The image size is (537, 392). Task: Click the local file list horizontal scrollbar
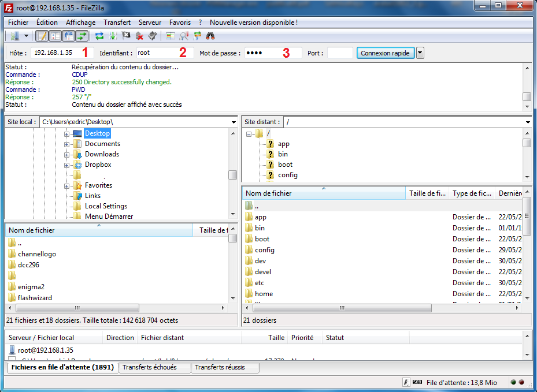(116, 308)
